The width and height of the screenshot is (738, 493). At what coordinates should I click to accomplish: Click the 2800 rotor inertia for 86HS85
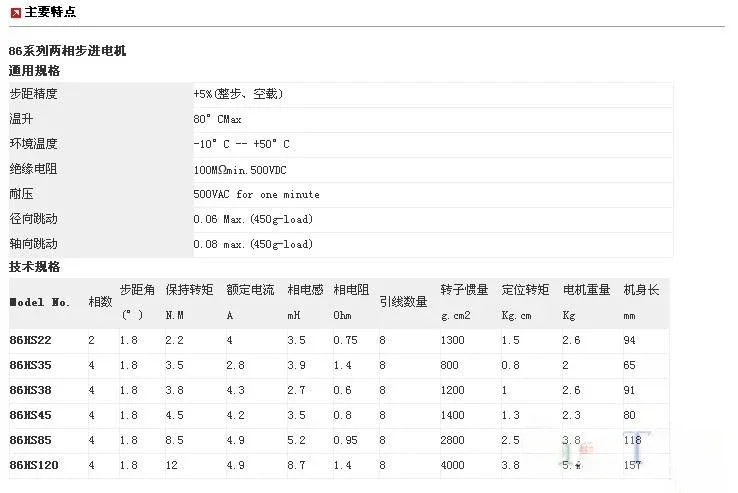coord(453,440)
